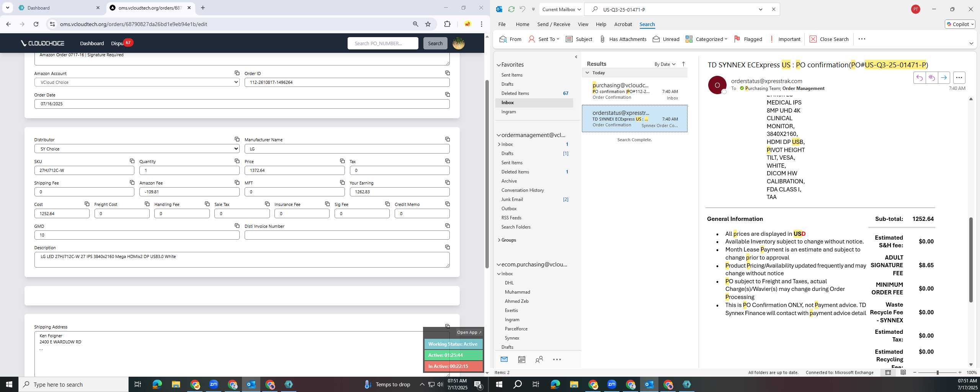The image size is (980, 392).
Task: Open the user avatar in CloudChoice header
Action: (458, 43)
